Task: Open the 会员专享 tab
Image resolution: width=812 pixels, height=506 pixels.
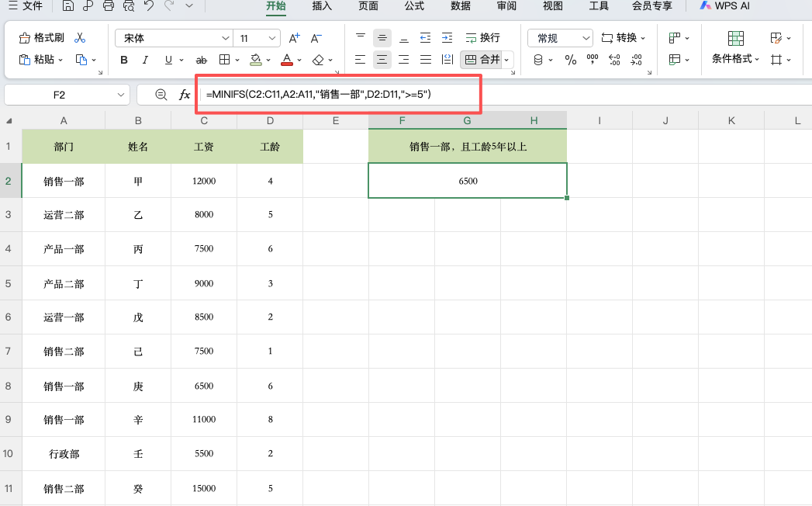Action: [652, 6]
